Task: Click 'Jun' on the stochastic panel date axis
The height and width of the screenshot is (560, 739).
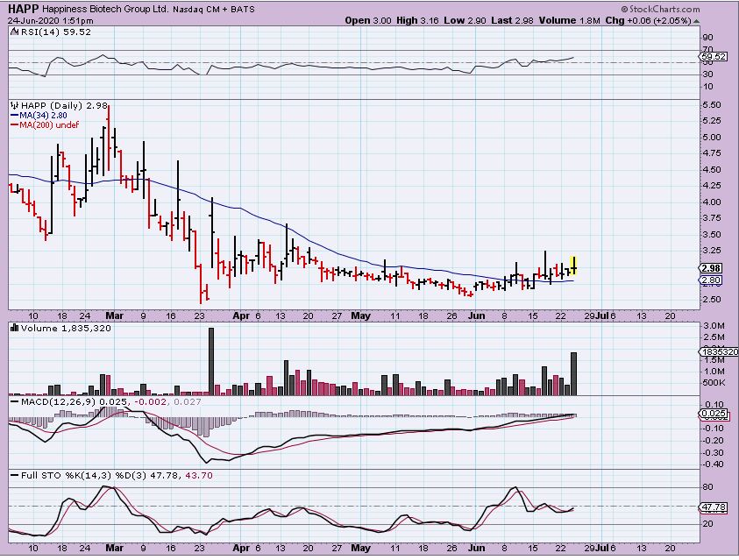Action: [477, 549]
